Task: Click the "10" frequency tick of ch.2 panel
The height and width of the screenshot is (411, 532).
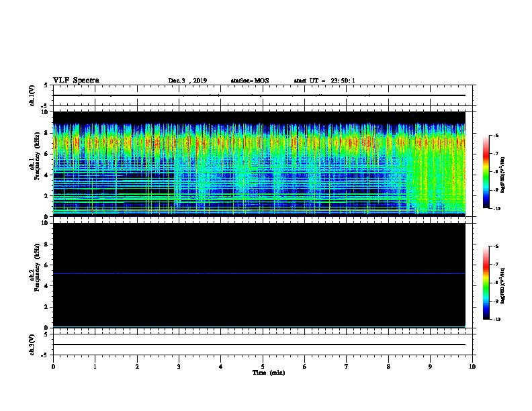Action: (x=44, y=223)
